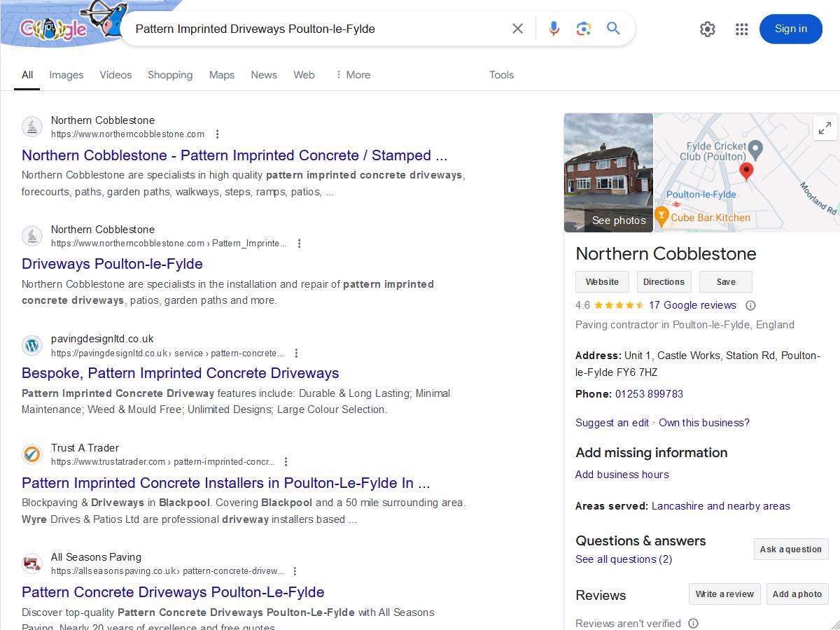Open quick settings gear icon
840x630 pixels.
pos(708,29)
